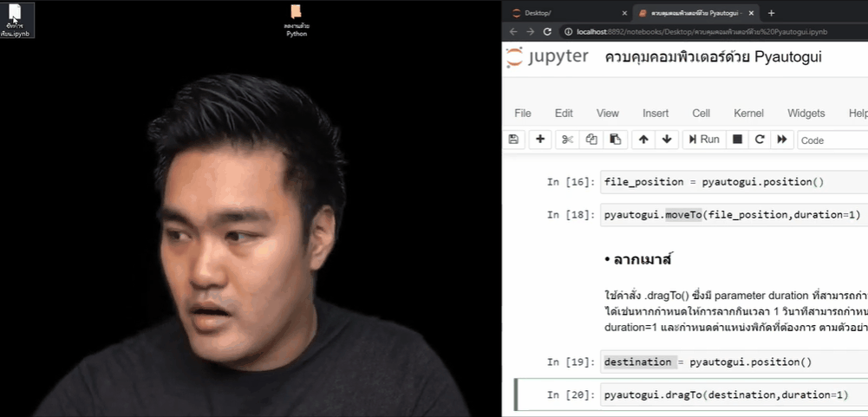Viewport: 868px width, 417px height.
Task: Click the .dragTo() description paragraph
Action: coord(735,310)
